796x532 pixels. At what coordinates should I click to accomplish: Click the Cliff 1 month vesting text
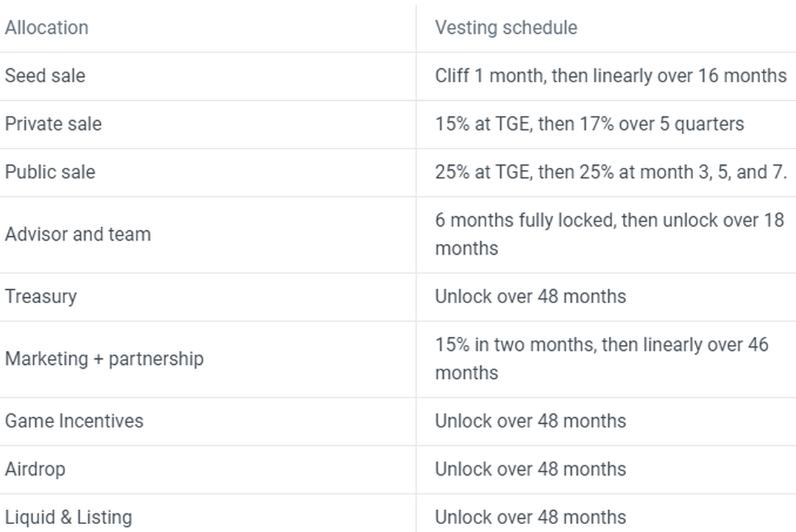[x=610, y=76]
